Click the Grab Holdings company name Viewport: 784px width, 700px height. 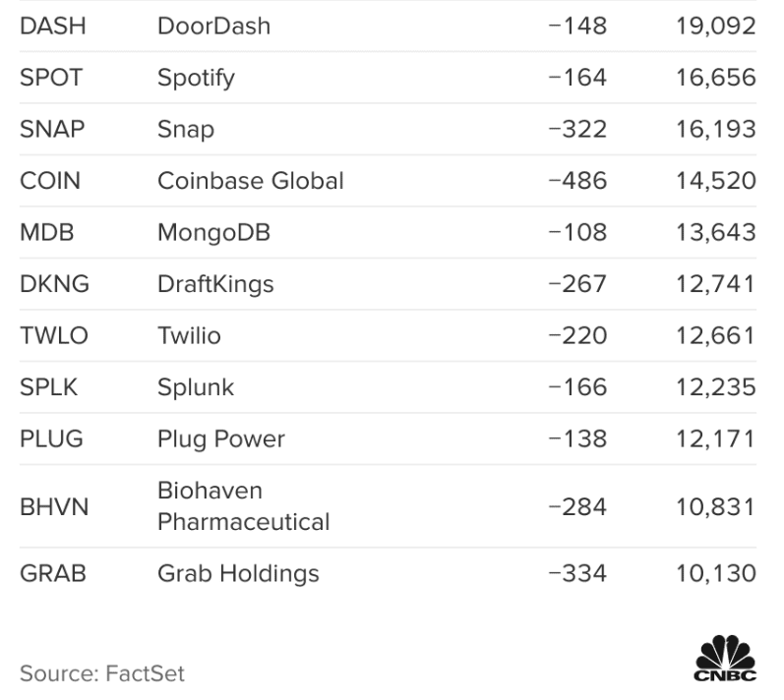[238, 573]
